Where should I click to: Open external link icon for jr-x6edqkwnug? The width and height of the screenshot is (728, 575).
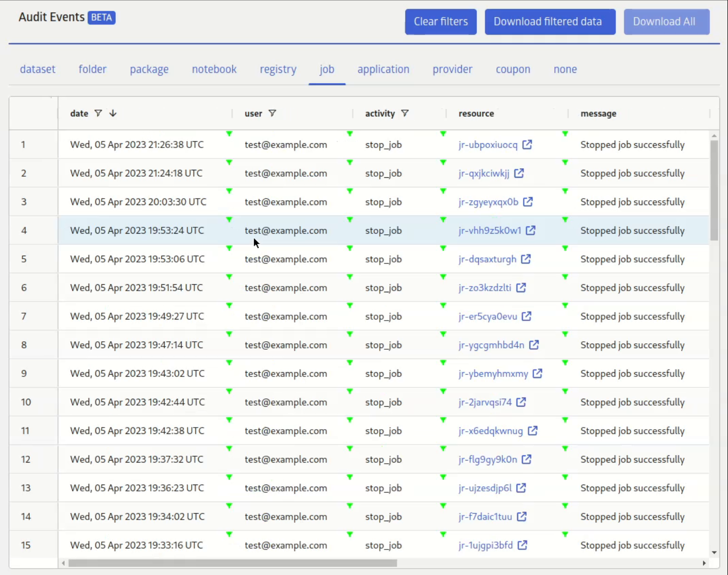[x=533, y=431]
